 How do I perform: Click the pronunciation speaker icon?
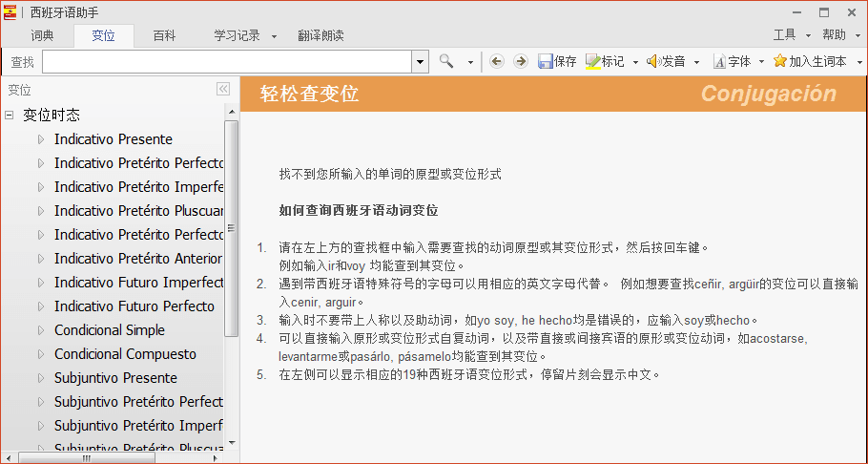coord(653,61)
